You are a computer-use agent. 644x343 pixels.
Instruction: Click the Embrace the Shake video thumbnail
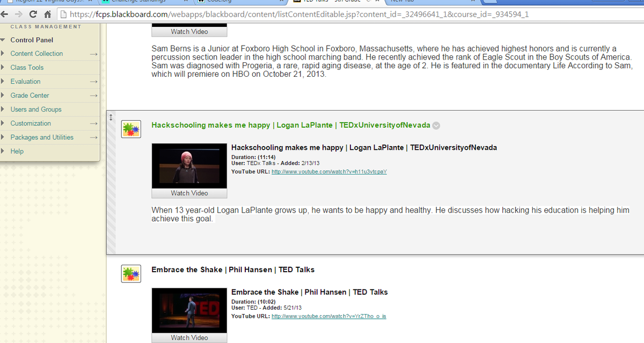(189, 310)
